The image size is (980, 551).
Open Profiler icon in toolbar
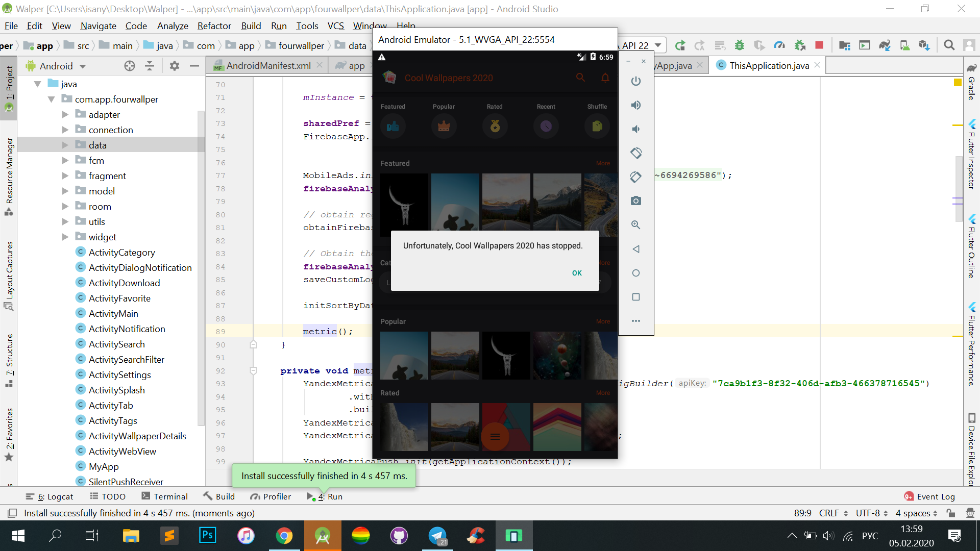(x=779, y=45)
